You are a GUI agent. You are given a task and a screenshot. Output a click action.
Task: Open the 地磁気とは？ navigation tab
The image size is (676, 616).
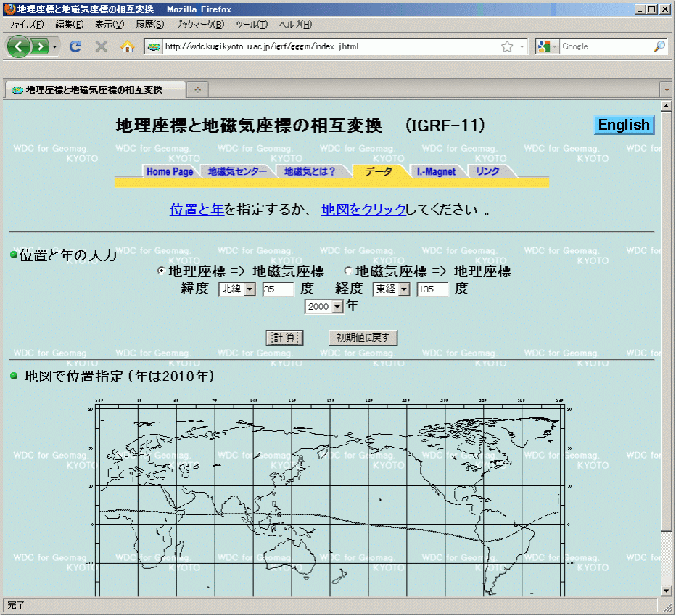pos(310,171)
